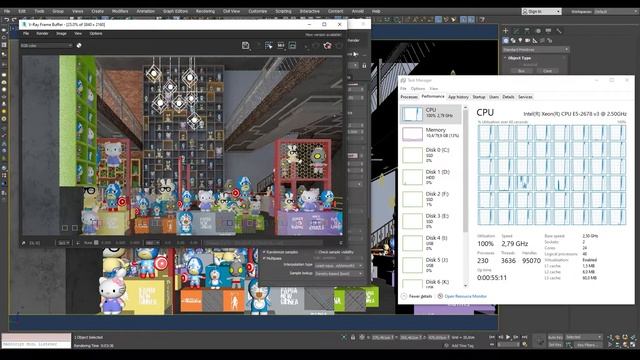Open the Motion tab icon in command panel

(x=538, y=31)
